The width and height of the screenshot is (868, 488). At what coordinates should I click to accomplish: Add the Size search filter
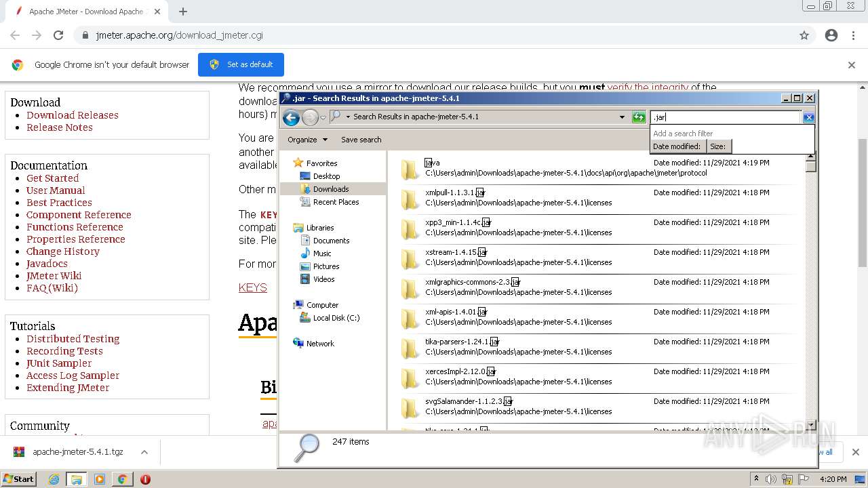tap(718, 146)
